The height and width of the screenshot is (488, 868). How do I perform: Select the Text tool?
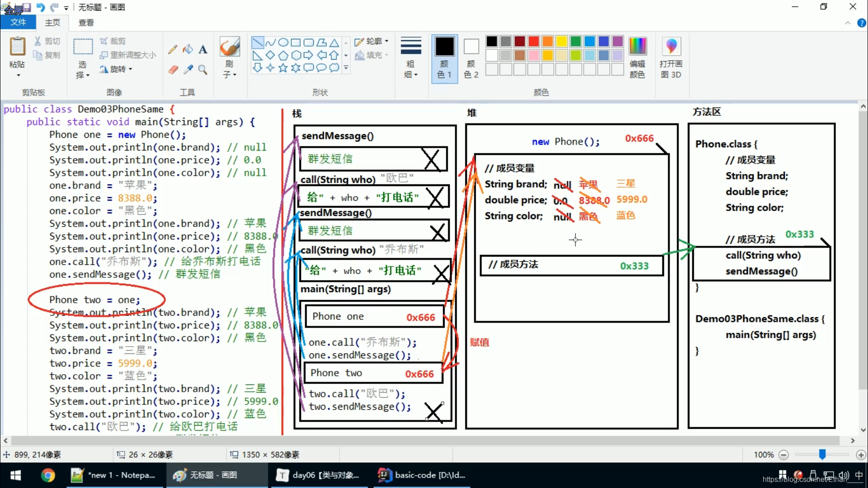[x=203, y=49]
